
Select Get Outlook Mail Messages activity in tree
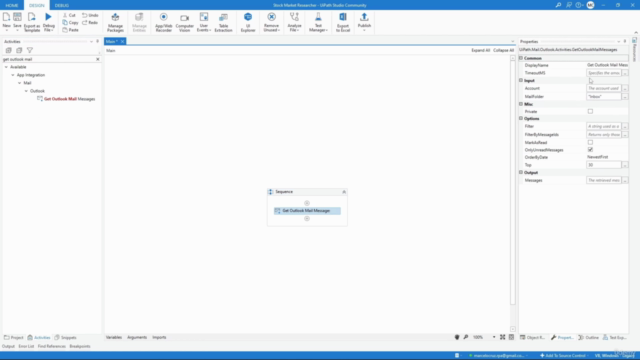coord(66,99)
